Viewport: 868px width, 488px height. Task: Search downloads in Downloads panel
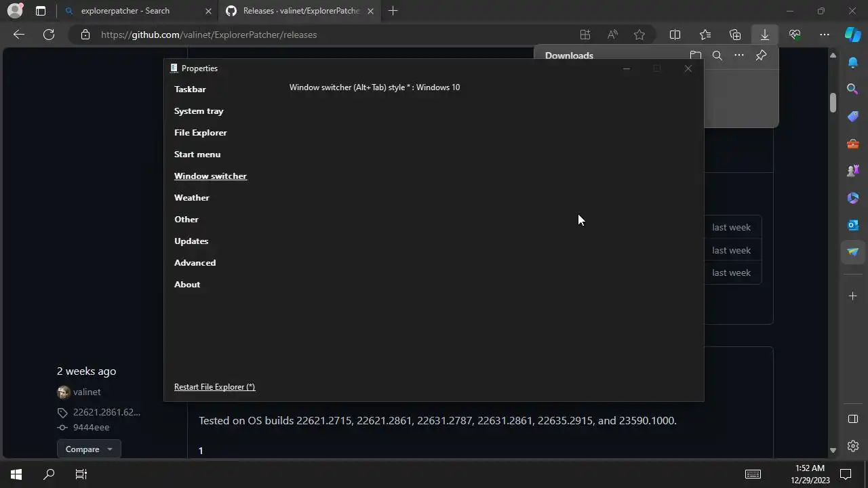717,56
